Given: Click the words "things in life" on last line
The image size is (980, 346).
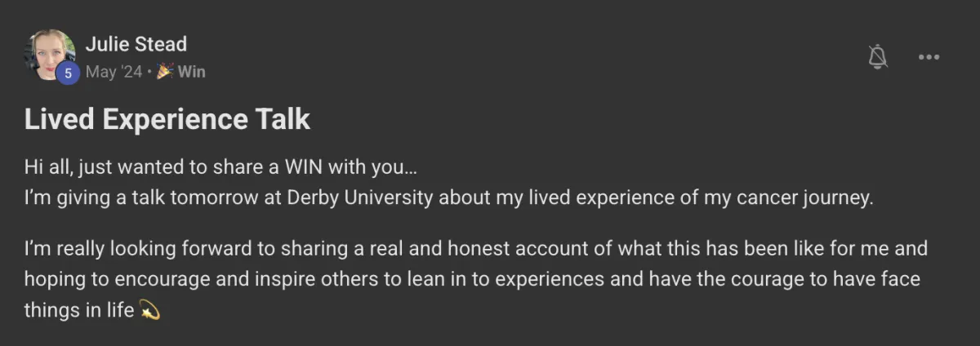Looking at the screenshot, I should pyautogui.click(x=79, y=311).
